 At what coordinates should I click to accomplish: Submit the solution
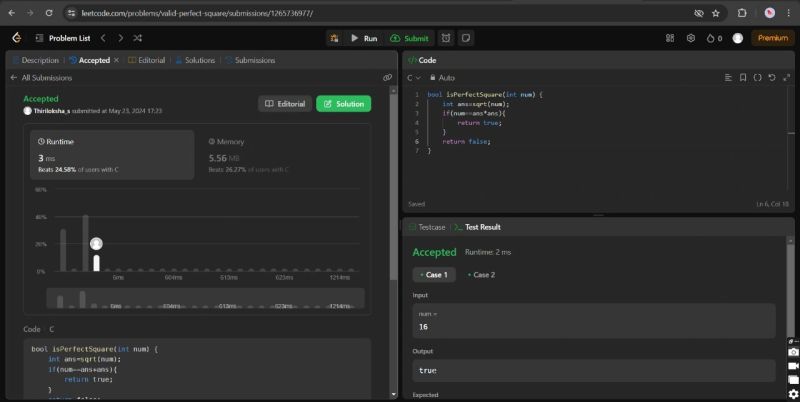point(409,38)
